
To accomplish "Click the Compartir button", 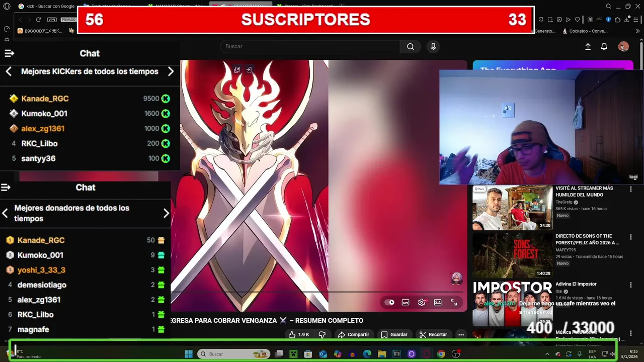I will click(x=353, y=334).
